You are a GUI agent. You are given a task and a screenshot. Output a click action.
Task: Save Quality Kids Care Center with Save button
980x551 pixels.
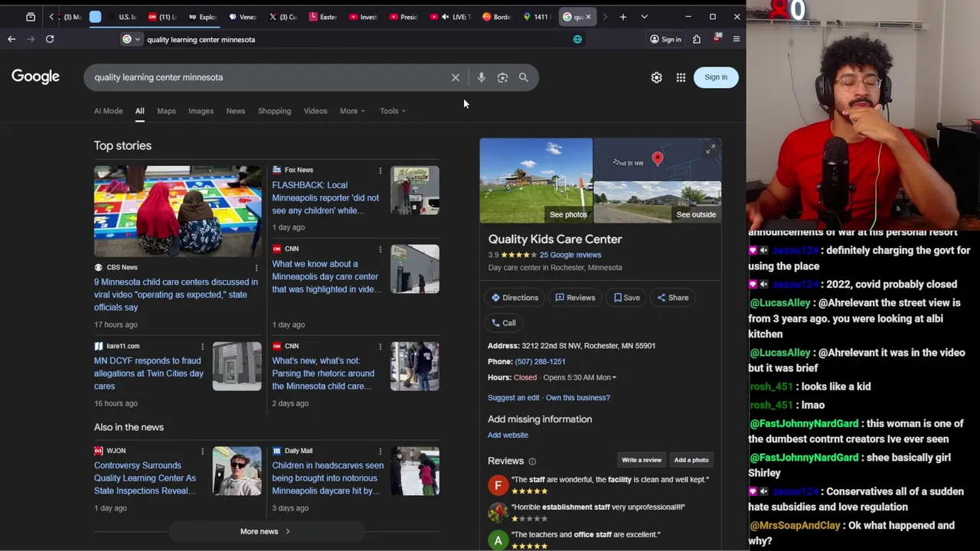click(x=626, y=298)
